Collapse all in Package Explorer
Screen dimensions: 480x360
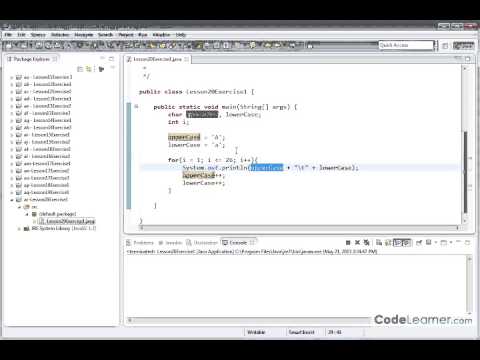pos(80,69)
